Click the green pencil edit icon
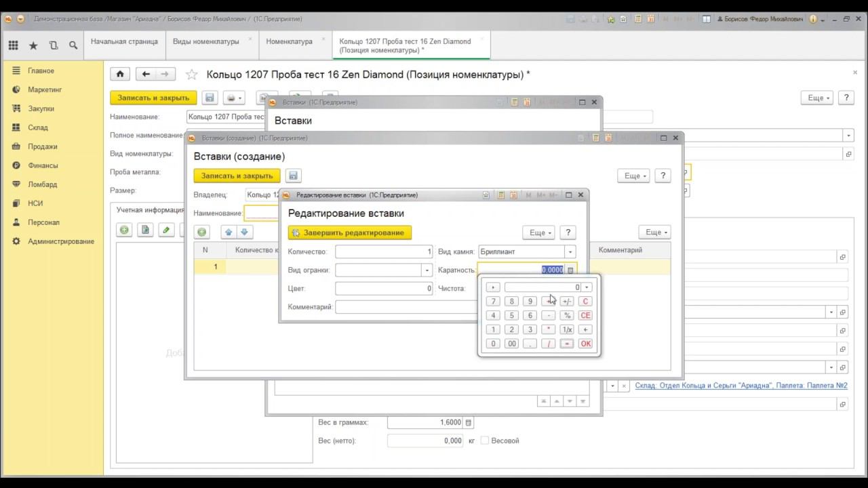The height and width of the screenshot is (488, 868). tap(165, 230)
